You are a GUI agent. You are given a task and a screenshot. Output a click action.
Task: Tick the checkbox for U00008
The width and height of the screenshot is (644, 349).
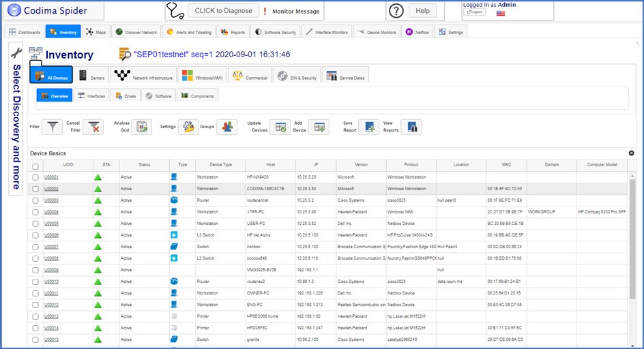(35, 258)
